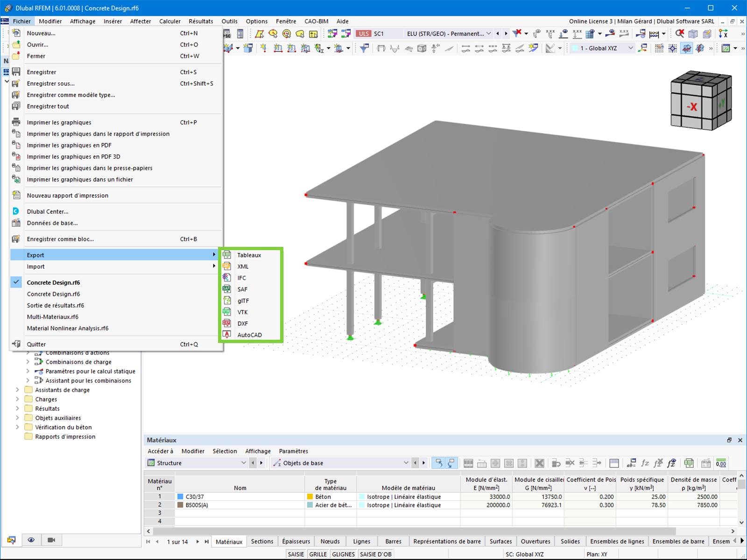Click the XML export icon

pyautogui.click(x=227, y=266)
